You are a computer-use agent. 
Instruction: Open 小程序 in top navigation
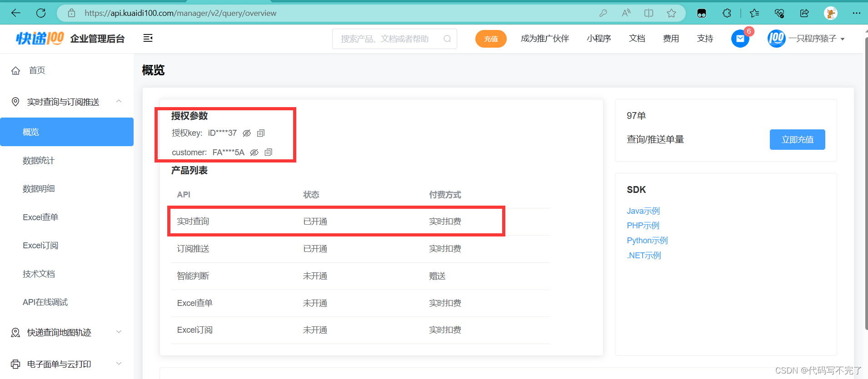(x=599, y=39)
